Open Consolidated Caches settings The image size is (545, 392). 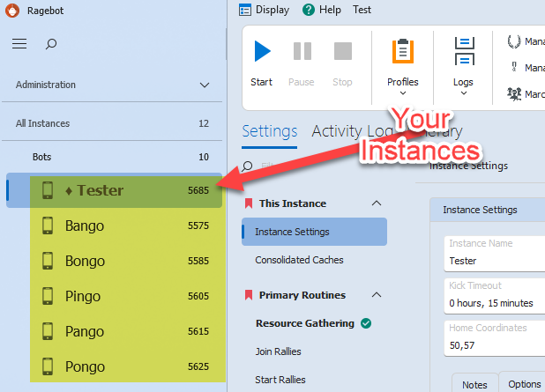click(299, 260)
